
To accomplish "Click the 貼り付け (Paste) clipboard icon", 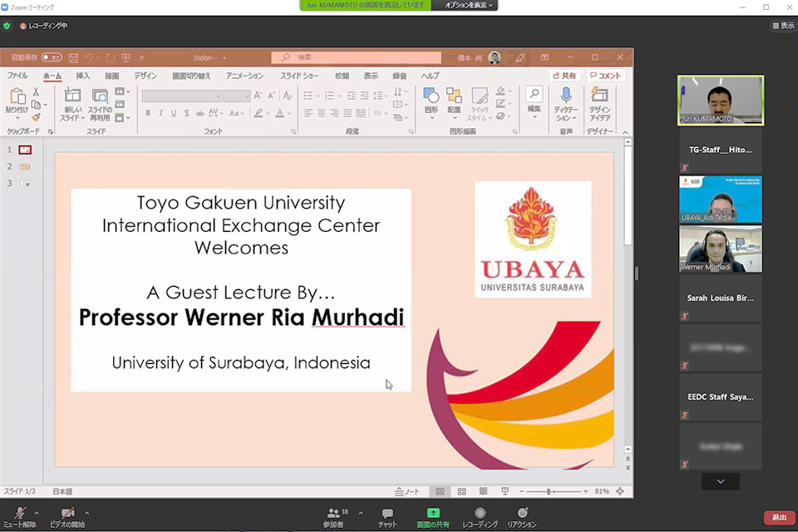I will coord(17,96).
